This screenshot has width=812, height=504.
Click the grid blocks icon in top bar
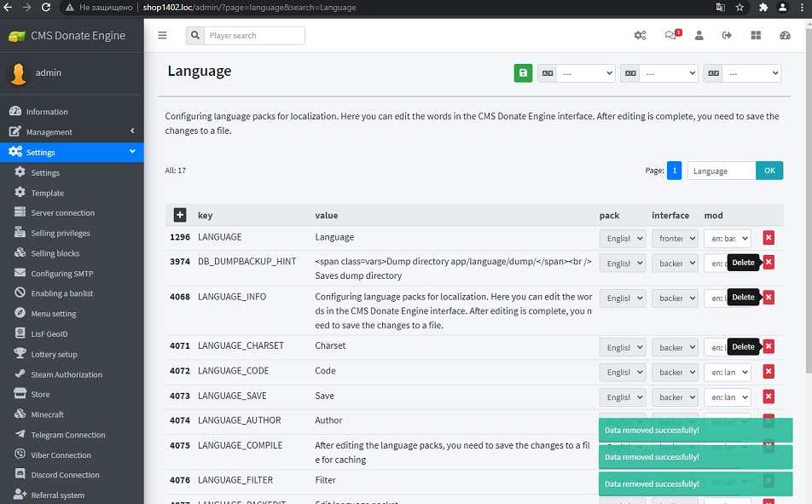pos(756,36)
